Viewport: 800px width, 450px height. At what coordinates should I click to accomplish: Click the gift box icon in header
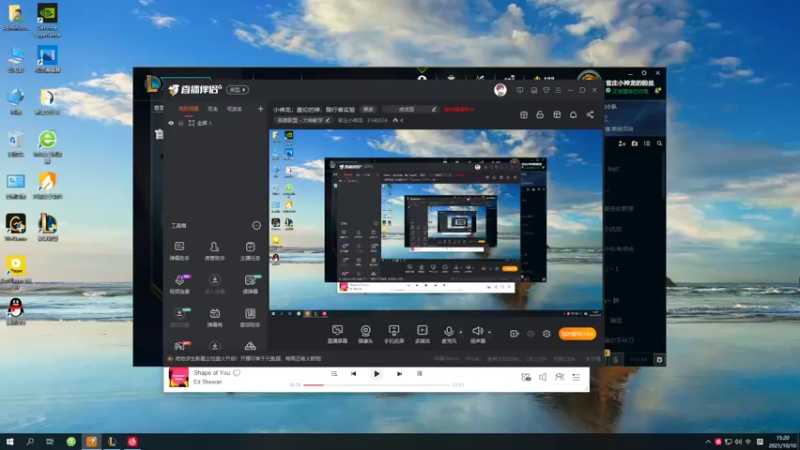pos(523,115)
